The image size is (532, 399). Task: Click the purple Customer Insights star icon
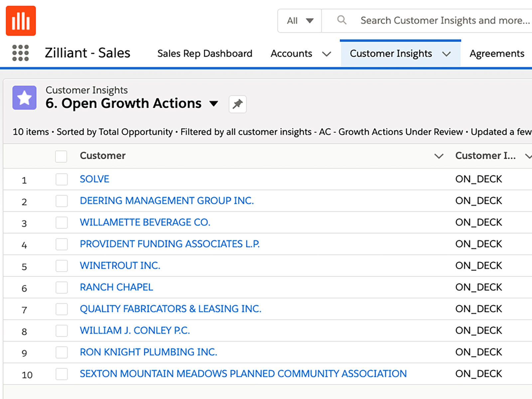point(24,98)
